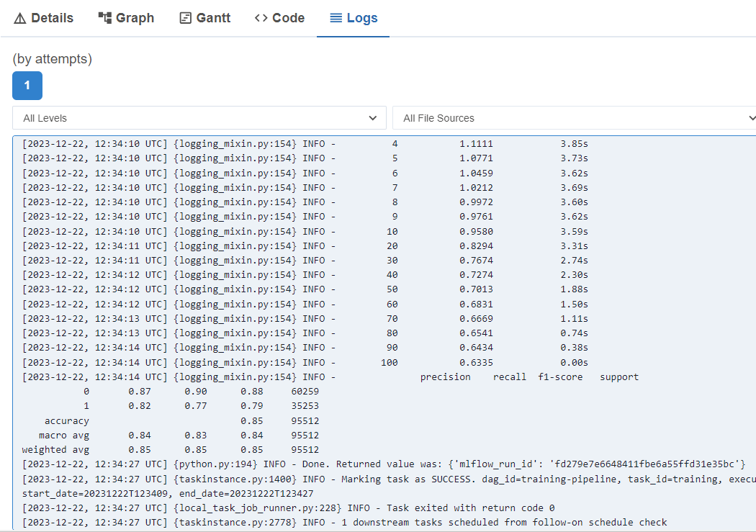Click the macro avg row

click(179, 435)
